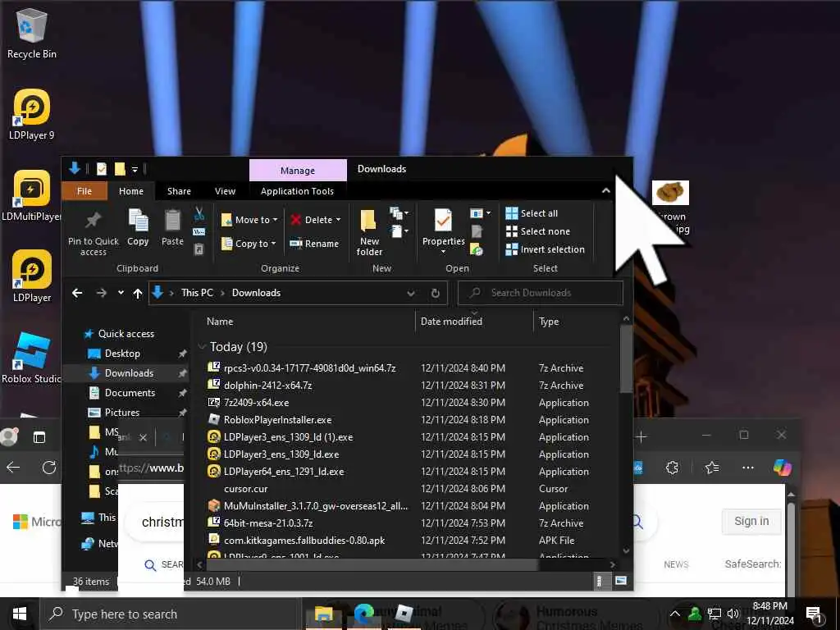Click Pin to Quick access in the ribbon
Screen dimensions: 840x630
pos(94,233)
